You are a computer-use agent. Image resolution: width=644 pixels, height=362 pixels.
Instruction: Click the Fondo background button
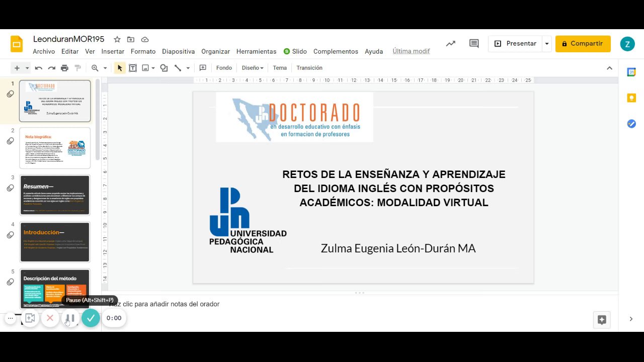pos(224,68)
